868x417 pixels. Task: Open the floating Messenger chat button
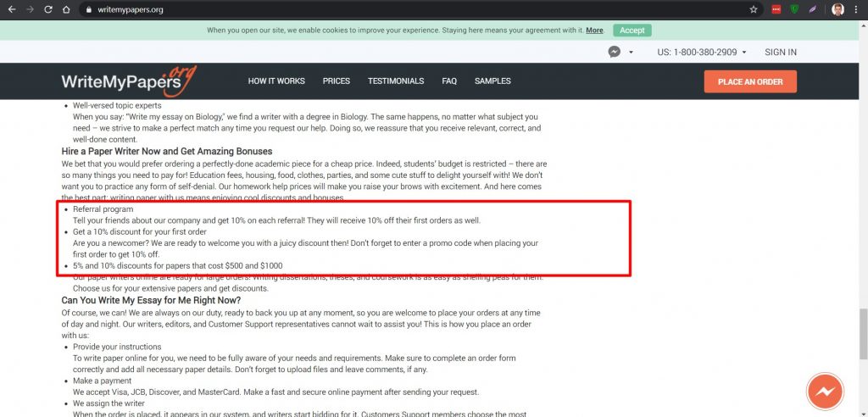coord(825,392)
